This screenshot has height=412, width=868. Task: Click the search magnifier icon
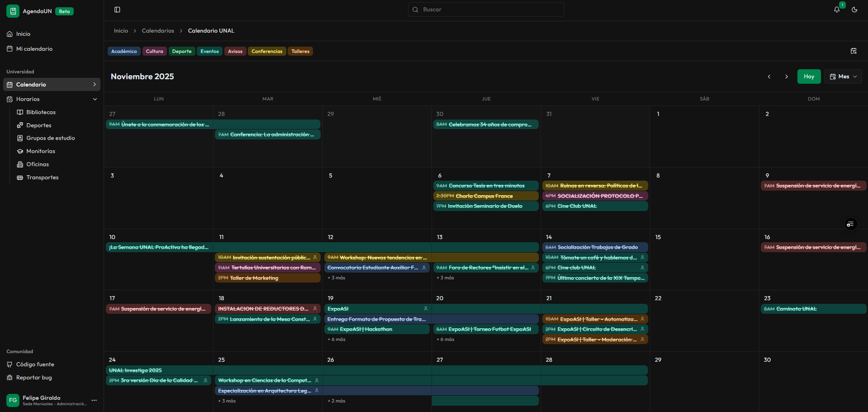[415, 10]
